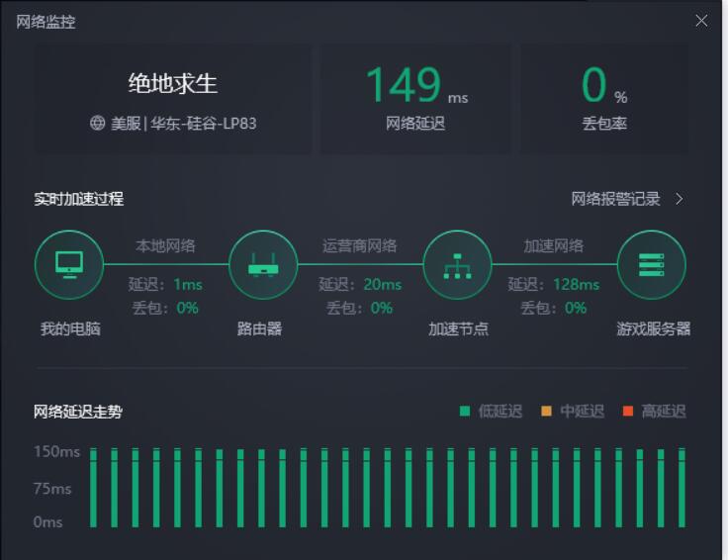Click the 加速网络 segment label
This screenshot has height=560, width=728.
point(554,245)
